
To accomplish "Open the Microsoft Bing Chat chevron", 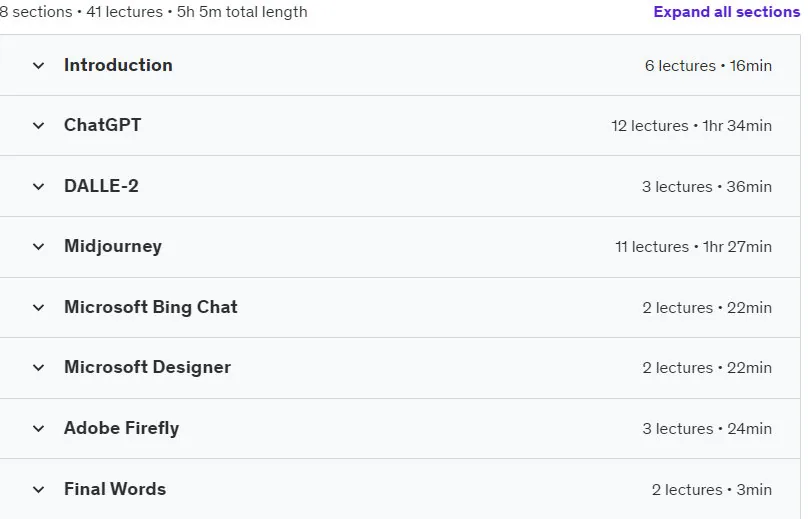I will click(38, 308).
